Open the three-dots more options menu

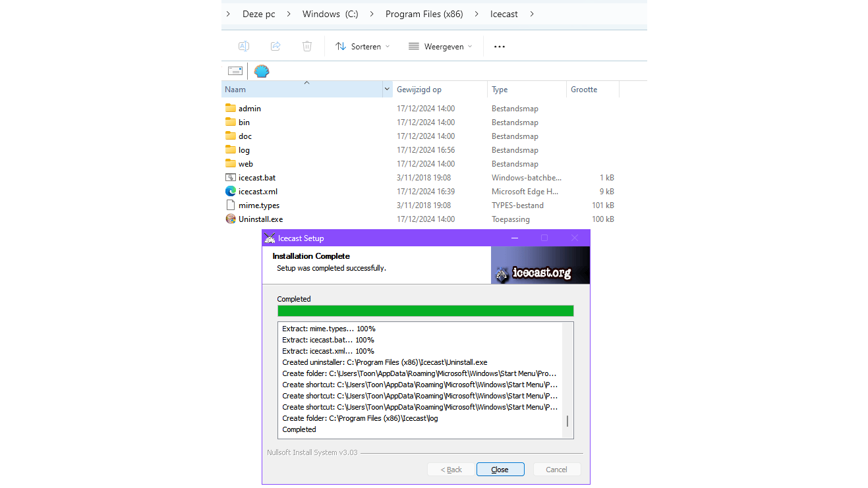[500, 46]
